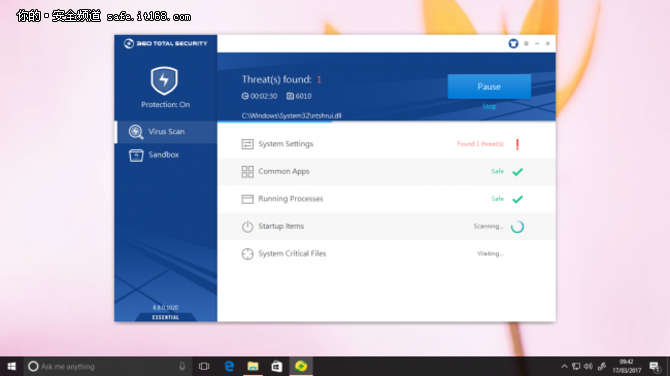The width and height of the screenshot is (670, 376).
Task: Click the Protection On shield icon
Action: pos(164,80)
